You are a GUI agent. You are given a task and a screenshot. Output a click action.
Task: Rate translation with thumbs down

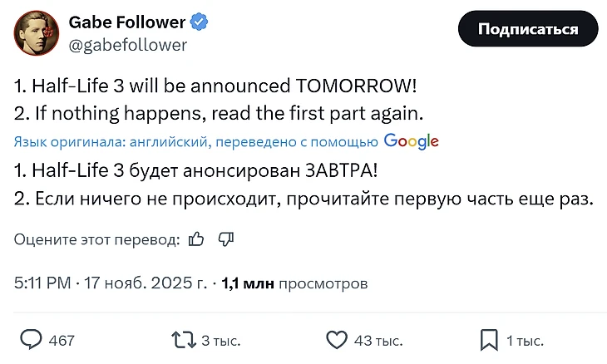point(225,239)
